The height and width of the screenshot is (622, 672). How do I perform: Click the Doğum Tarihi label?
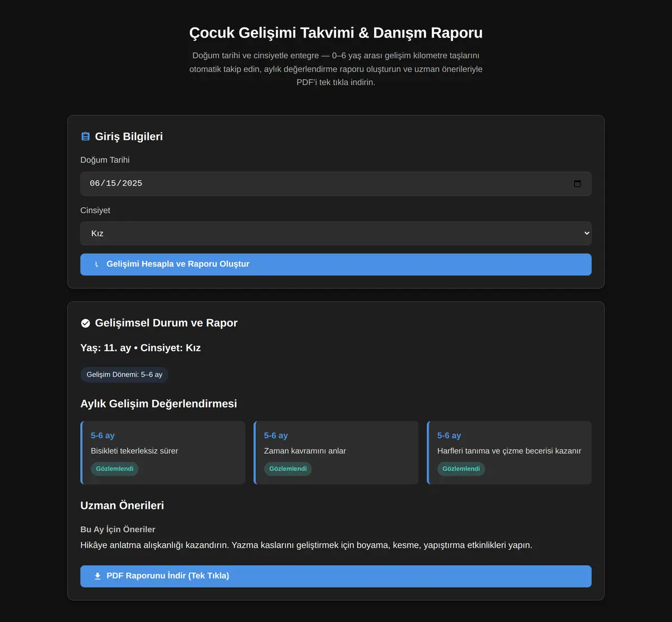point(105,160)
